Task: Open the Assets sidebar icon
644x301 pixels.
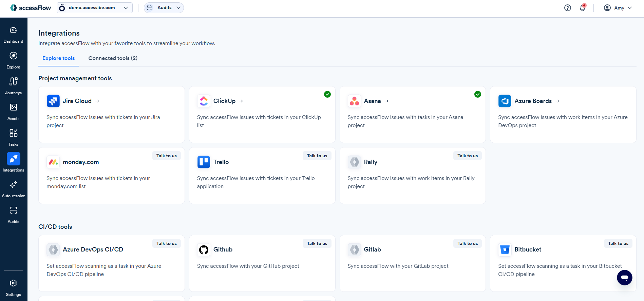Action: [x=13, y=107]
